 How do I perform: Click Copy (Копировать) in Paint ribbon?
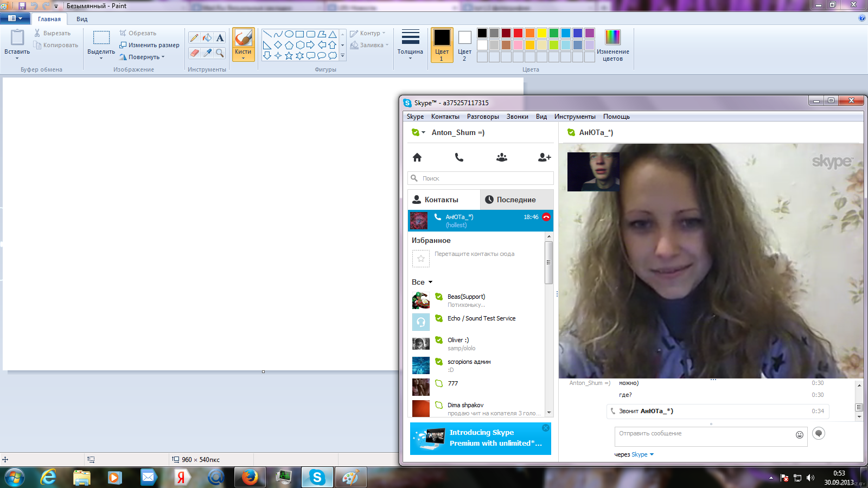pos(56,45)
